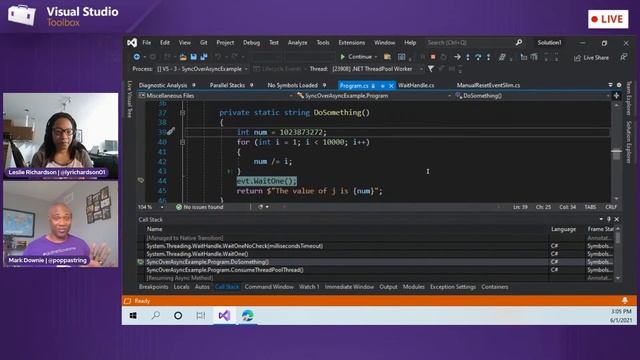Select the System.Threading.WaitHandle.WaitOneNoCheck call stack frame

pyautogui.click(x=235, y=246)
